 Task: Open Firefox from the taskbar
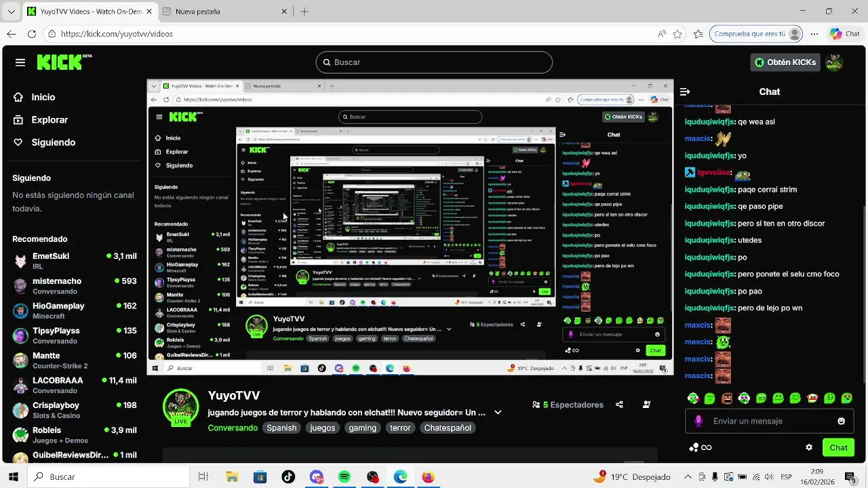[x=429, y=476]
